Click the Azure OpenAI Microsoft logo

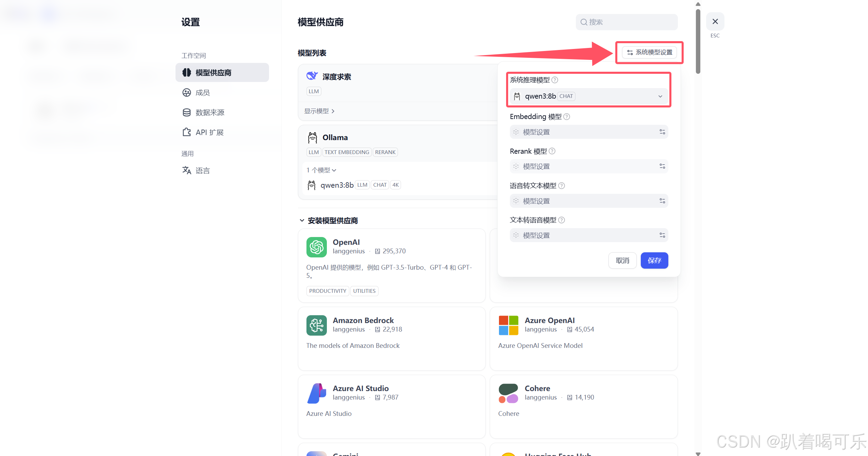tap(508, 325)
